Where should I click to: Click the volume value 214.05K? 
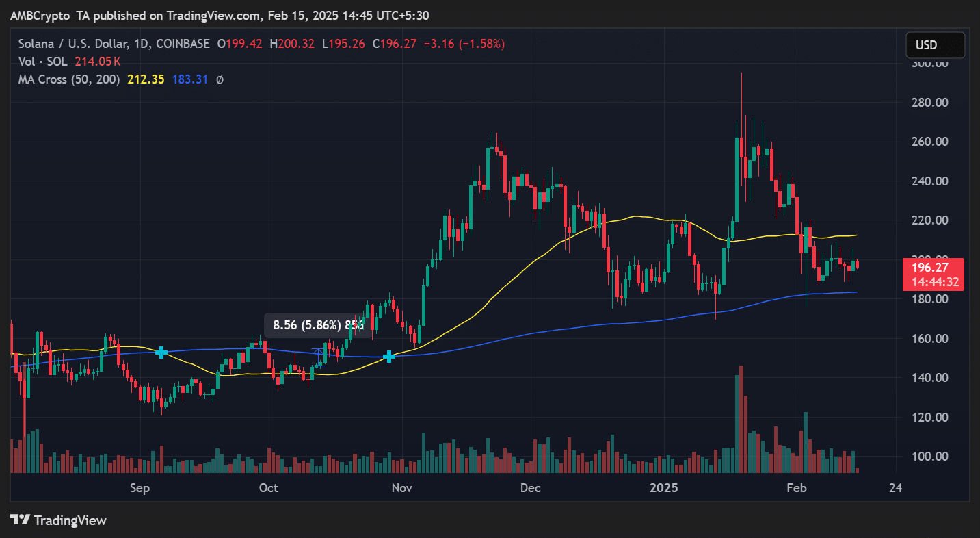98,62
